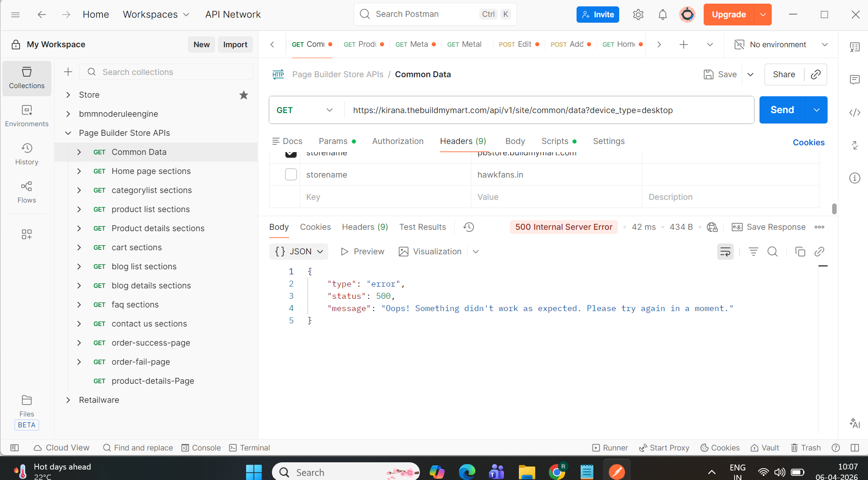Copy the request link icon beside Share
The image size is (868, 480).
pyautogui.click(x=816, y=74)
